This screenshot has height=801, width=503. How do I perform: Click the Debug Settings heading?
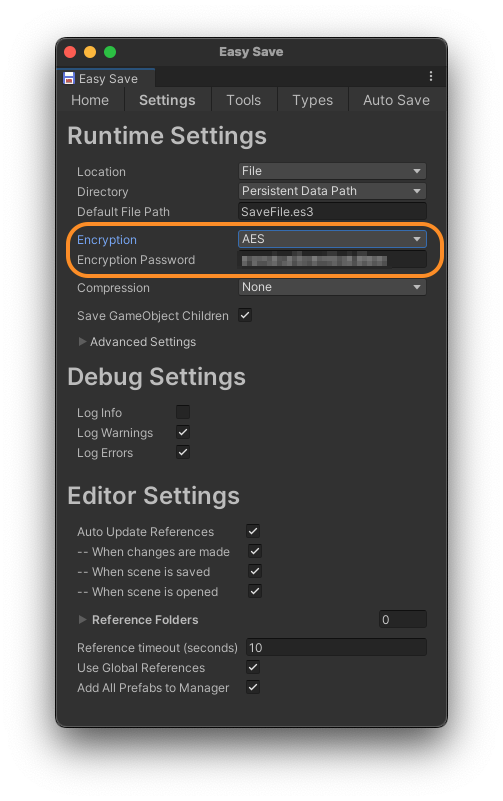(x=157, y=377)
